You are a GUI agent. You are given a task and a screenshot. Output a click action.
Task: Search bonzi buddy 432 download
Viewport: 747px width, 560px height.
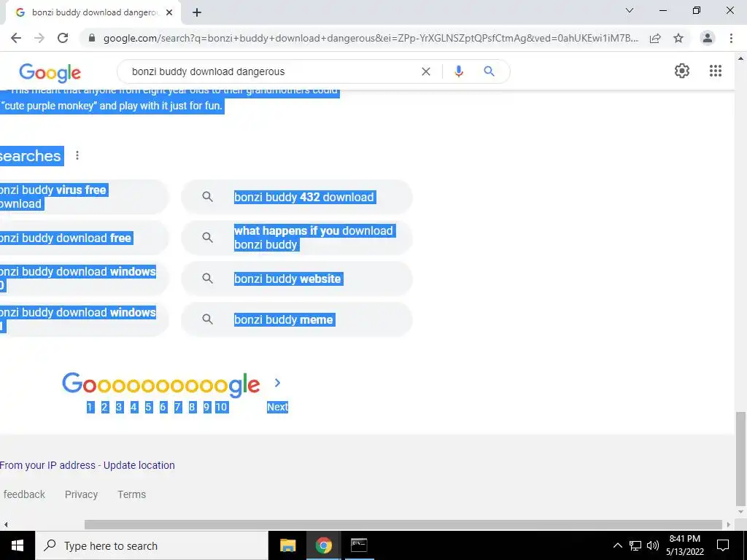point(297,197)
